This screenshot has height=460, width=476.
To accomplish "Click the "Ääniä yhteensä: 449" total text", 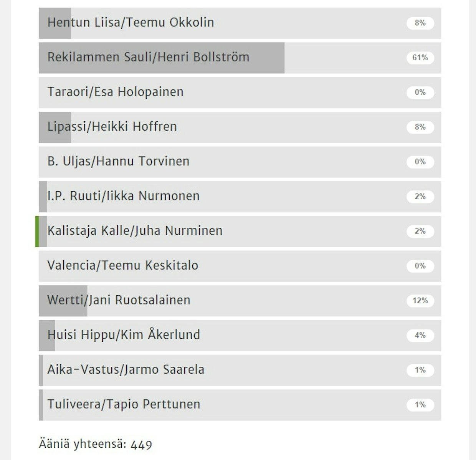I will 96,444.
